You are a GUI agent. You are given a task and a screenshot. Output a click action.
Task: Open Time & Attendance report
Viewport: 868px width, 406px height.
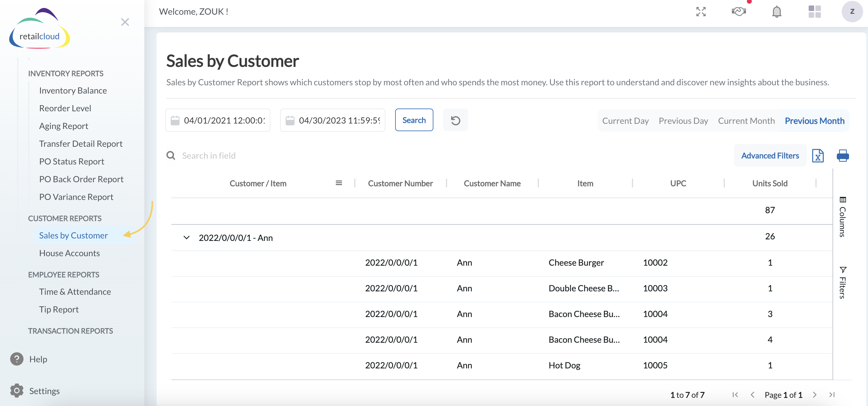coord(75,291)
